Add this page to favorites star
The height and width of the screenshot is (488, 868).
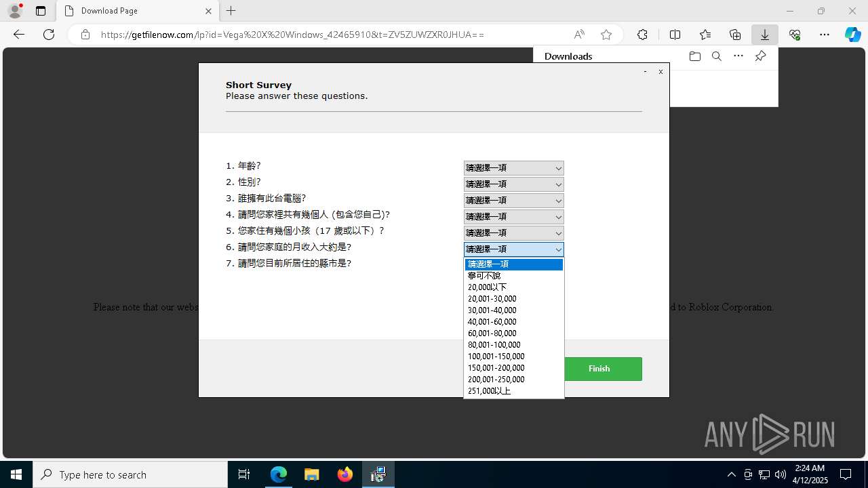coord(606,35)
